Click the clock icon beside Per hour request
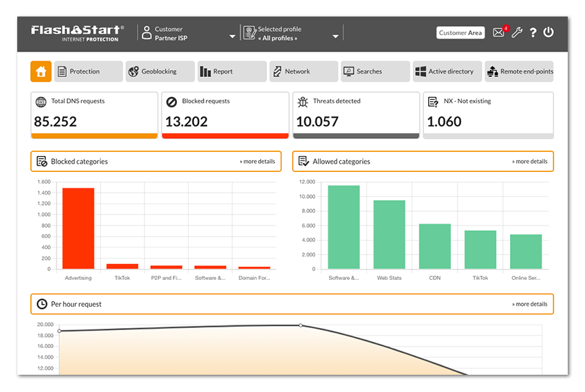Viewport: 585px width, 392px height. 42,304
